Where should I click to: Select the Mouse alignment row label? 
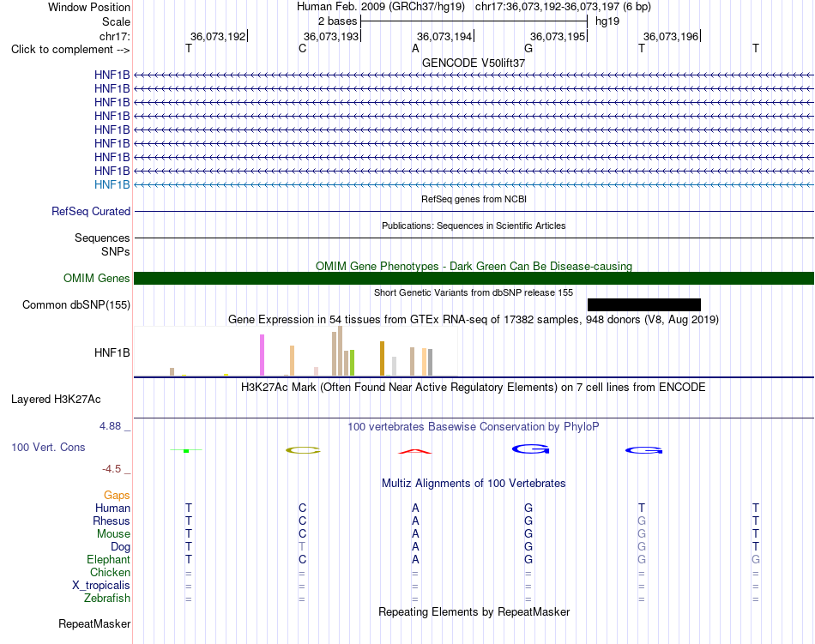[113, 534]
